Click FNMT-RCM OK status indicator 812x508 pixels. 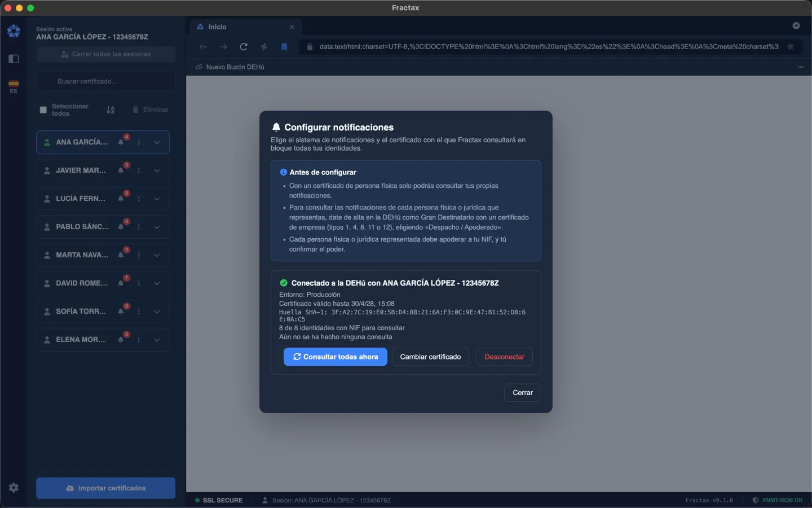778,500
